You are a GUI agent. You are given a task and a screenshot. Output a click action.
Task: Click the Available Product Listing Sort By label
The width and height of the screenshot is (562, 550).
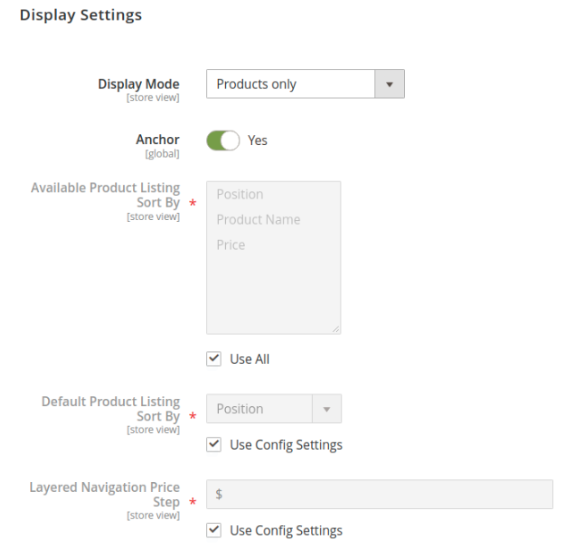105,195
